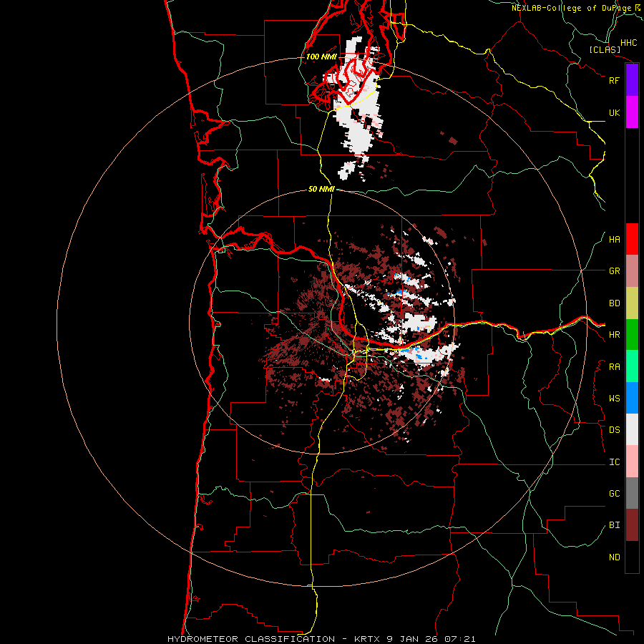The image size is (644, 644).
Task: Click the ND black legend swatch
Action: (x=632, y=557)
